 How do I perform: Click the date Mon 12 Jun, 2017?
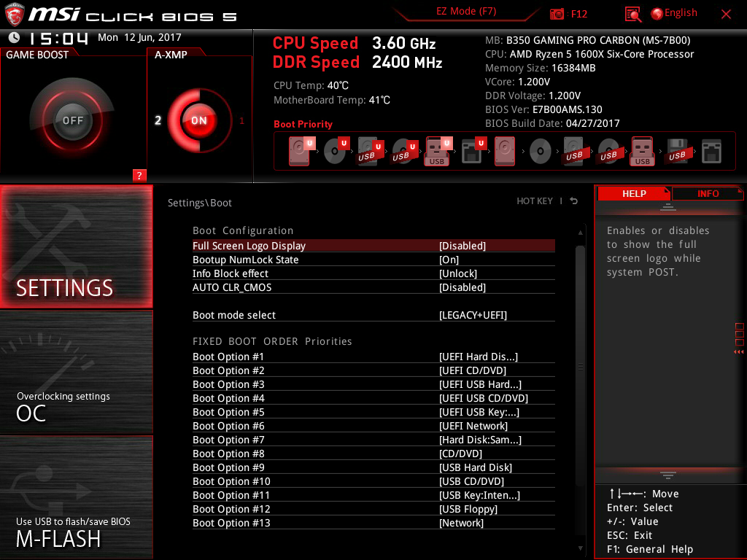click(139, 37)
